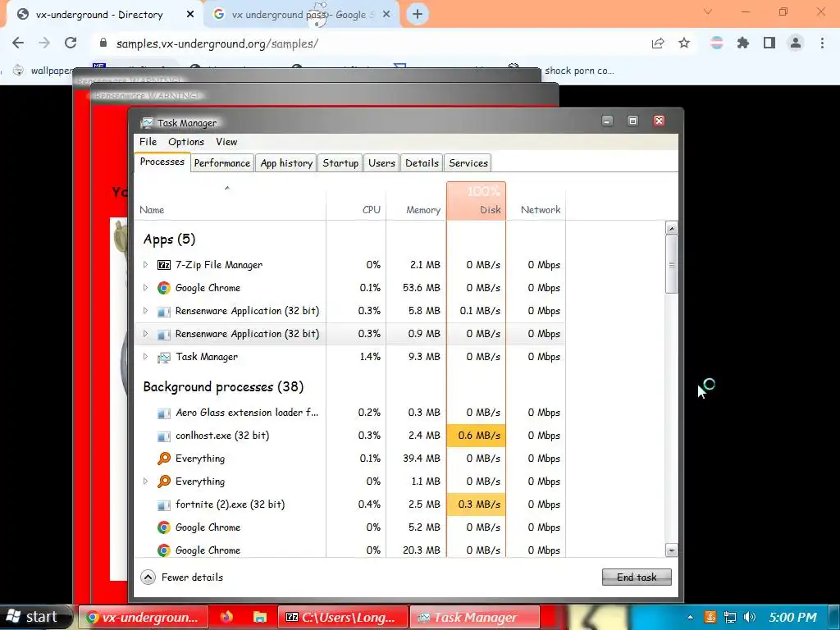Click the Task Manager process row icon
This screenshot has width=840, height=630.
(x=164, y=357)
